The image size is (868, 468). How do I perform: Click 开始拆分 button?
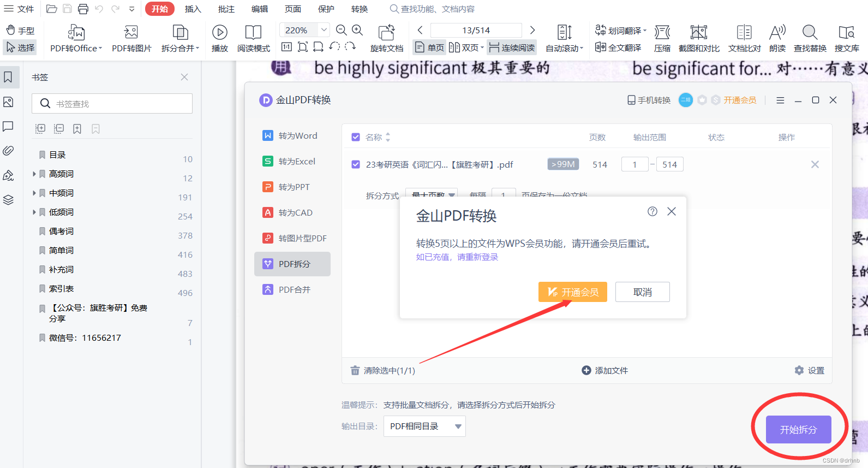coord(798,430)
